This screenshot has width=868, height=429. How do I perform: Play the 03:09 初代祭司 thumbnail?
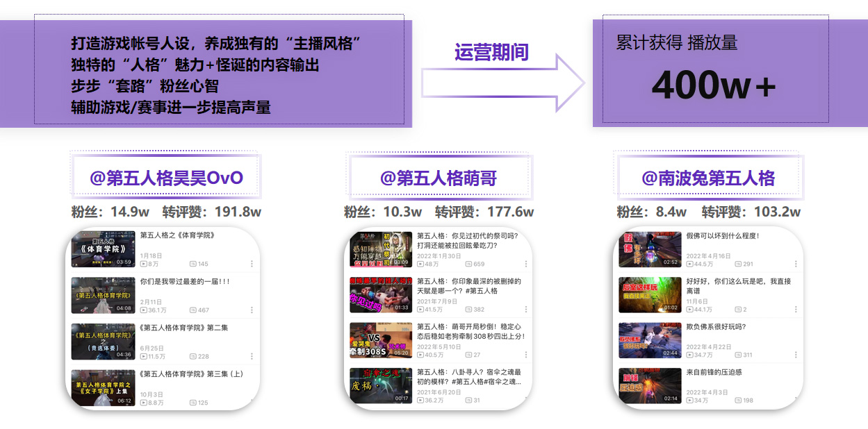(x=381, y=249)
